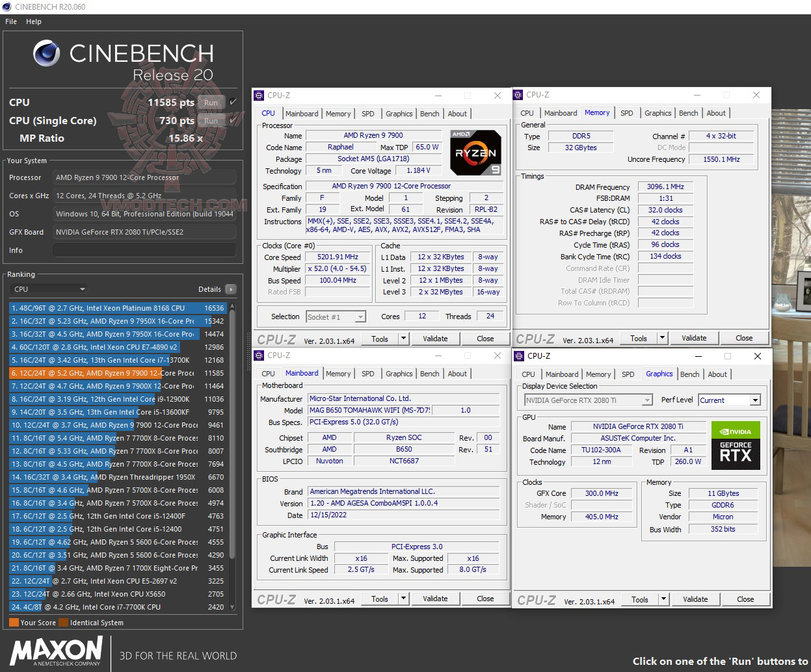Run the CPU (Single Core) benchmark

(211, 121)
